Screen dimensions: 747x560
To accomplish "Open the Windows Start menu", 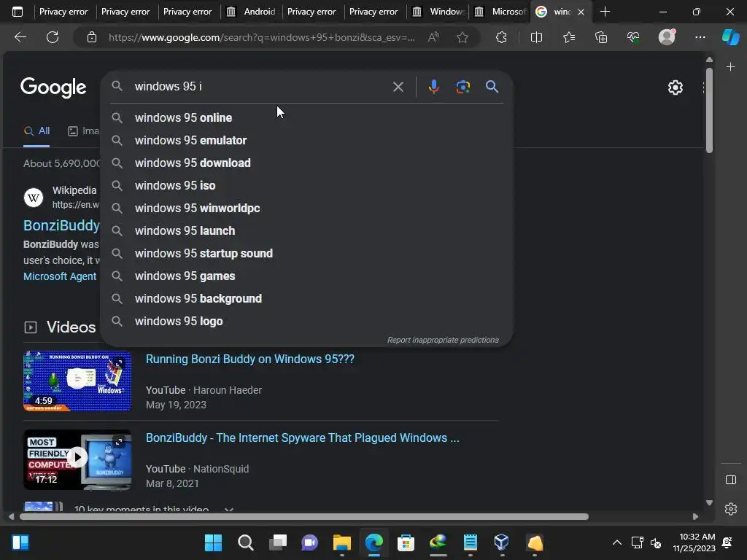I will (x=213, y=542).
